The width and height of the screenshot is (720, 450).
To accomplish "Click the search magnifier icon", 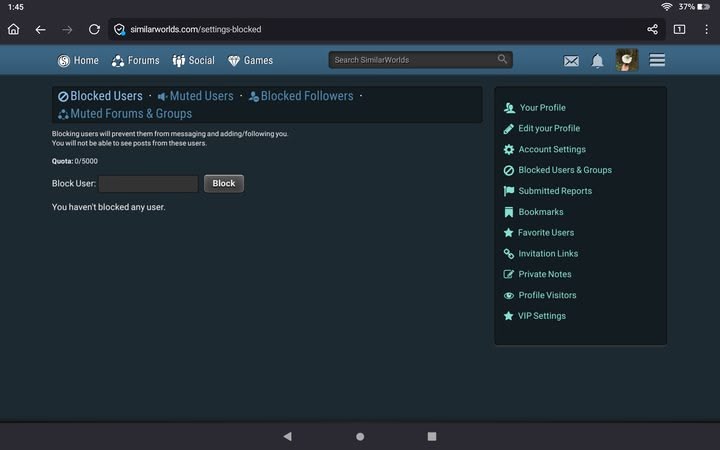I will (502, 60).
